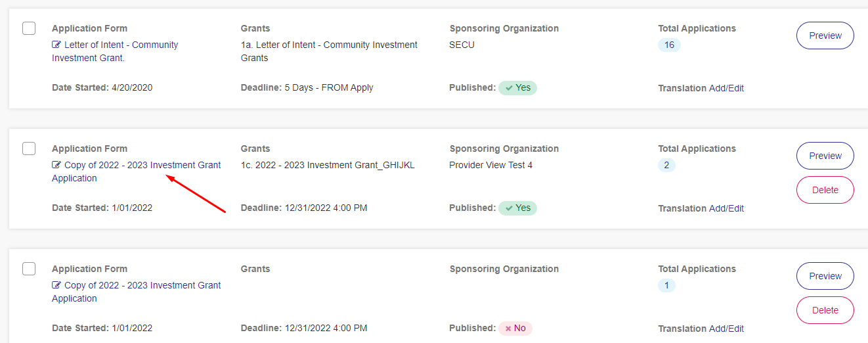Click edit icon of published Copy of 2022 form
868x343 pixels.
click(x=56, y=166)
